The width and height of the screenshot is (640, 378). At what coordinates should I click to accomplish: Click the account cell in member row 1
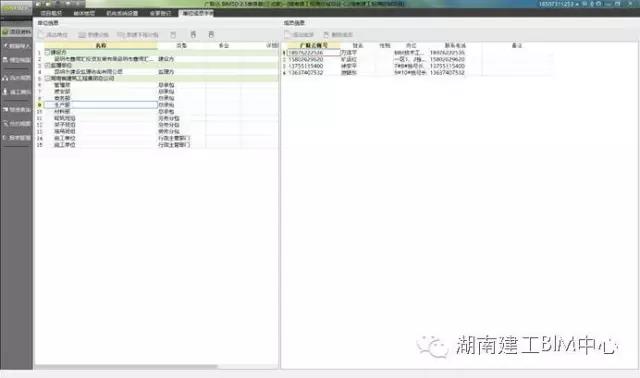(x=313, y=53)
